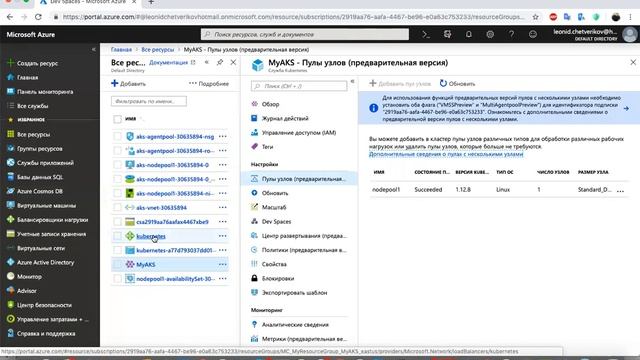Open notifications bell icon
This screenshot has height=360, width=640.
(x=469, y=35)
